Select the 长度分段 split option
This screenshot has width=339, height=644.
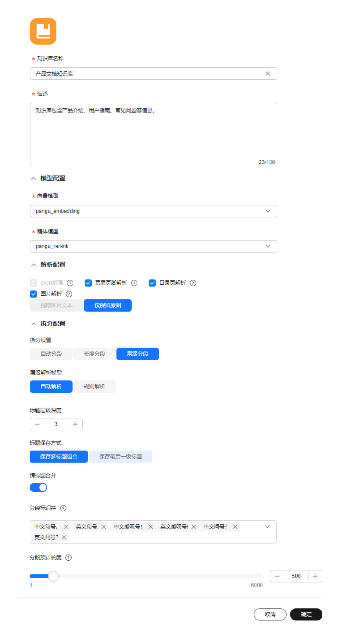click(x=94, y=354)
